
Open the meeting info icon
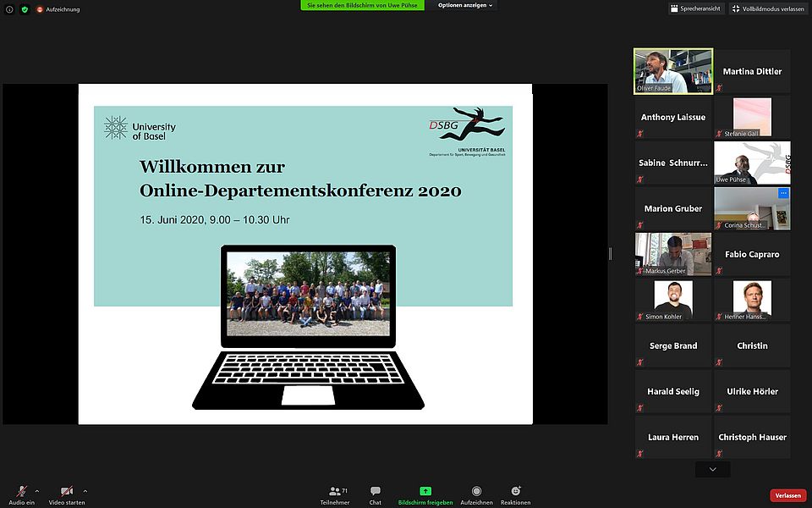click(10, 8)
